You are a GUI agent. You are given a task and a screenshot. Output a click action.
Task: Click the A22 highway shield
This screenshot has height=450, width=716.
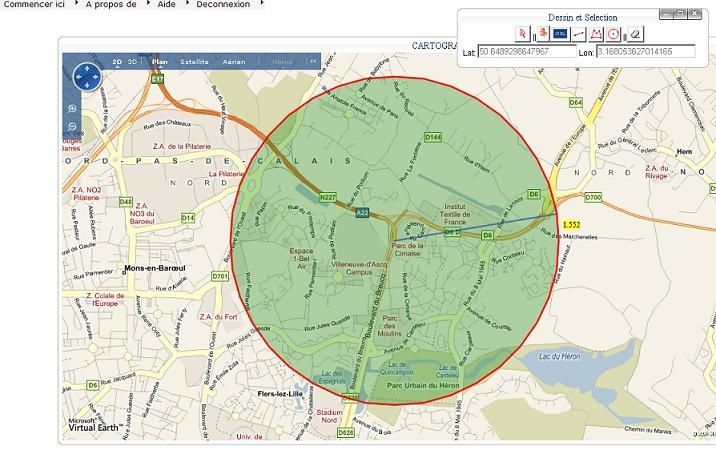(x=362, y=213)
